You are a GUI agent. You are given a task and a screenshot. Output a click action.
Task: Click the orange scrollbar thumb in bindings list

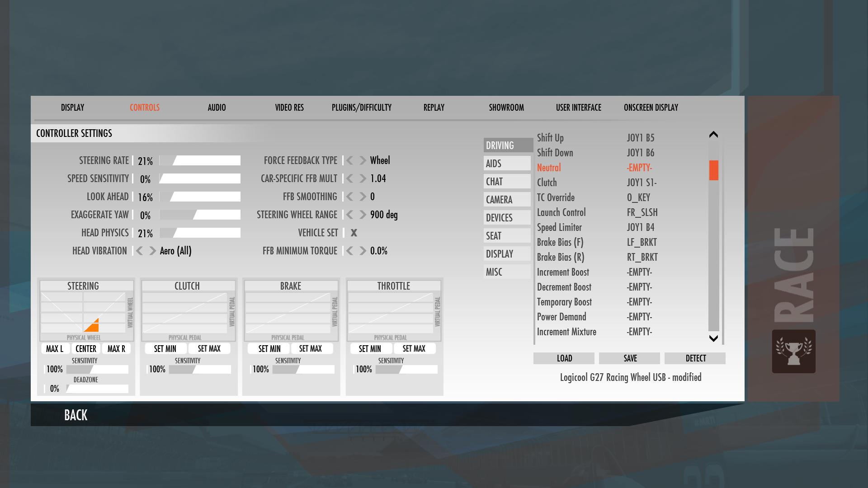(713, 170)
